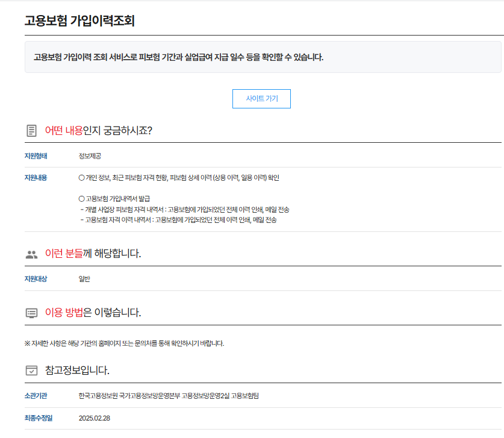Select the page title '고용보험 가입이력조회'
Image resolution: width=504 pixels, height=438 pixels.
click(78, 19)
